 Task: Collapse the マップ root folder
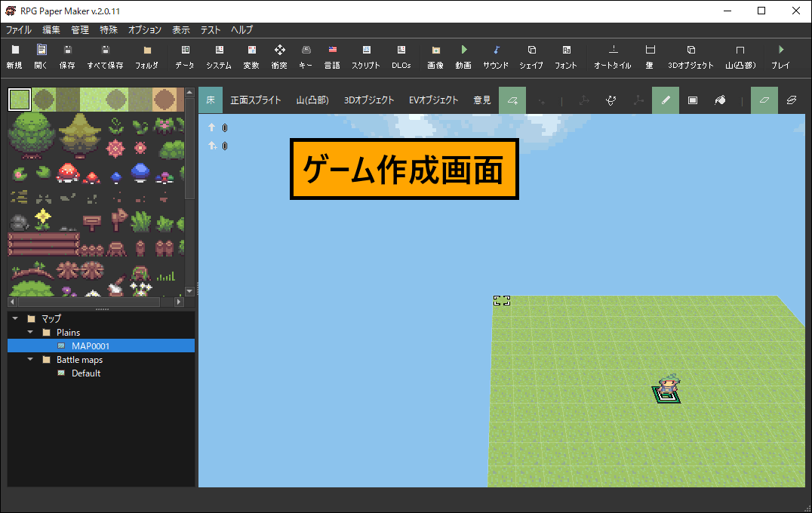tap(15, 318)
